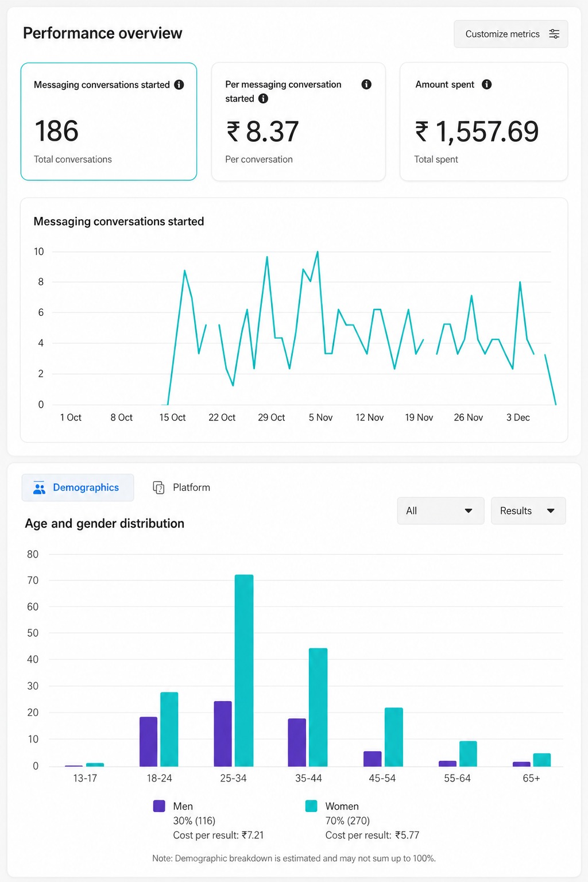Click the Age and gender distribution heading

(105, 523)
